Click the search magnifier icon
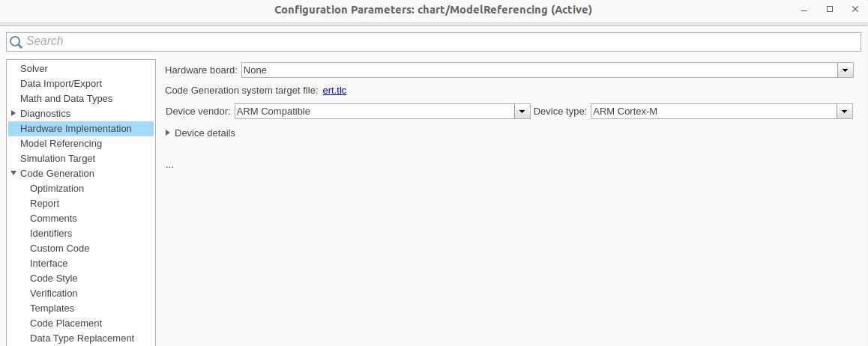The image size is (868, 346). (x=16, y=41)
